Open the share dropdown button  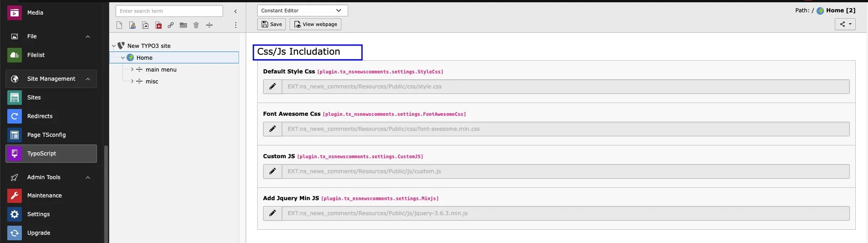(845, 24)
